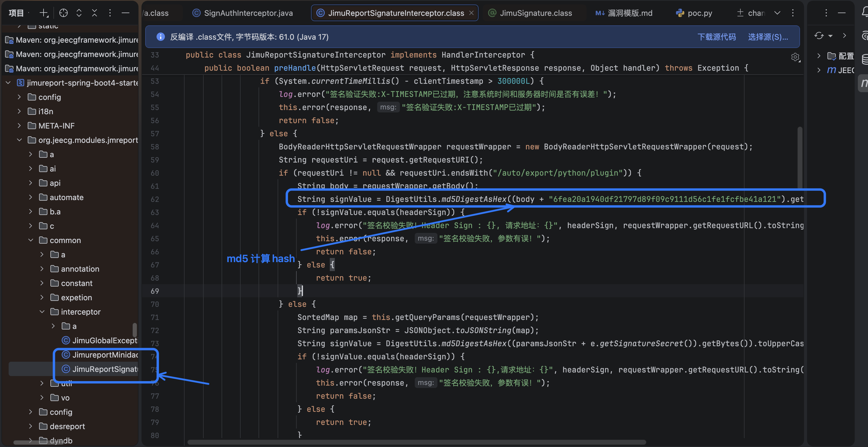
Task: Open right panel three-dot options
Action: coord(826,13)
